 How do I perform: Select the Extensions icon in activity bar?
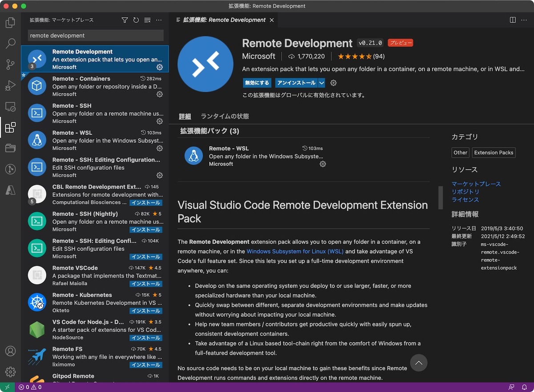coord(10,128)
